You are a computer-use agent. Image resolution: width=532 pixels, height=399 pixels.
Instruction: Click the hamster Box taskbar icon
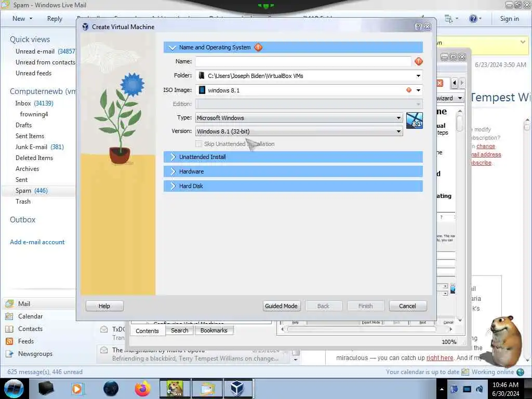click(x=175, y=389)
